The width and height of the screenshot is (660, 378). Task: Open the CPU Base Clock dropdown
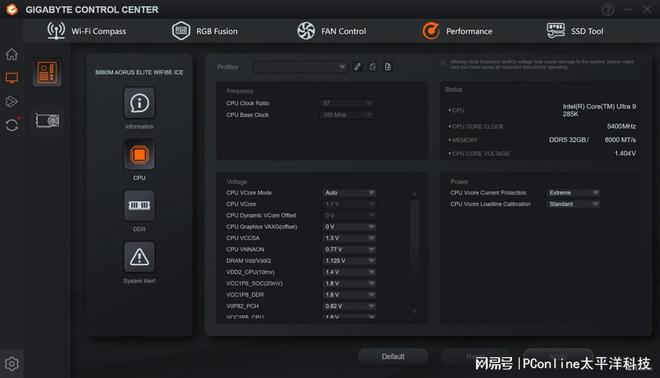pyautogui.click(x=348, y=115)
